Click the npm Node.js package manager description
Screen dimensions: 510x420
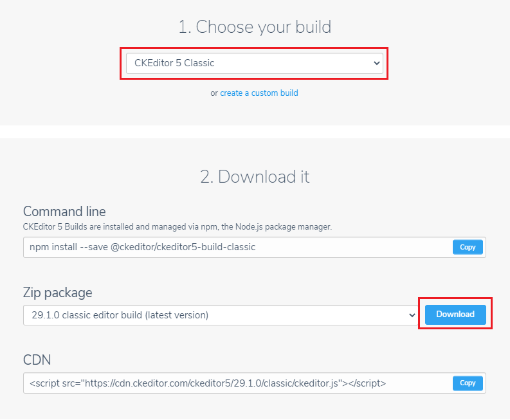[x=178, y=227]
